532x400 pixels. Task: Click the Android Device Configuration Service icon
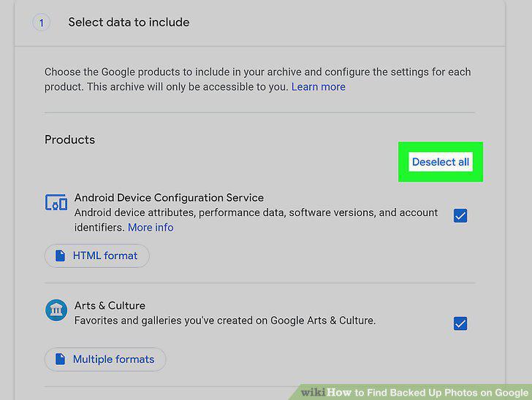[56, 202]
